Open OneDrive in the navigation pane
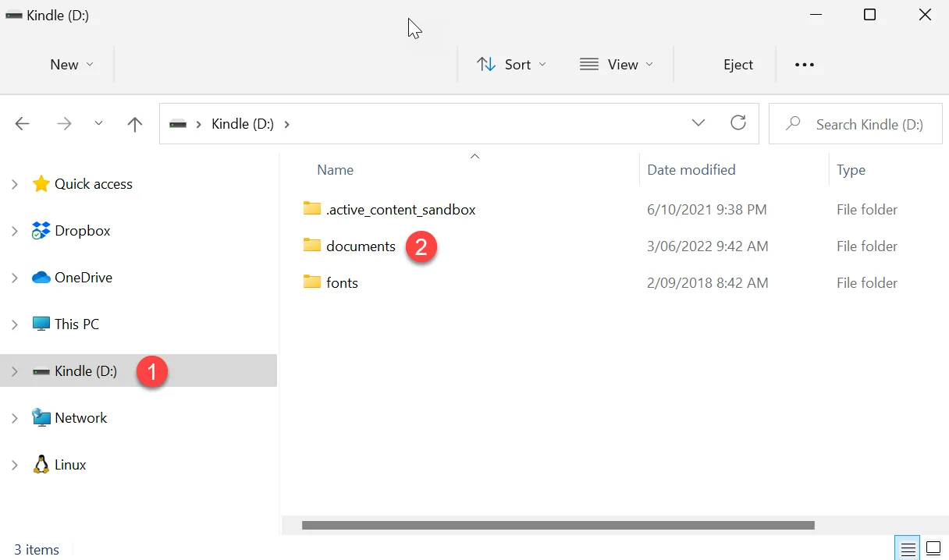 click(84, 278)
